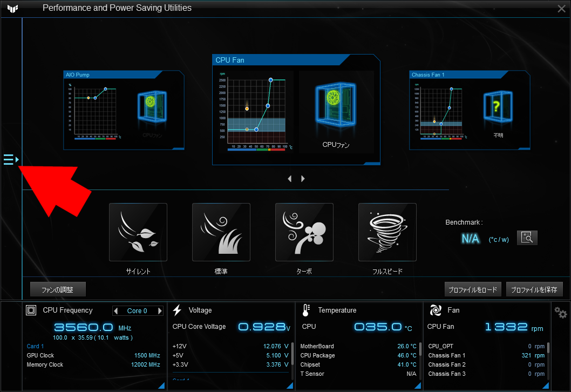Click the settings gear icon
Image resolution: width=571 pixels, height=392 pixels.
pyautogui.click(x=560, y=312)
